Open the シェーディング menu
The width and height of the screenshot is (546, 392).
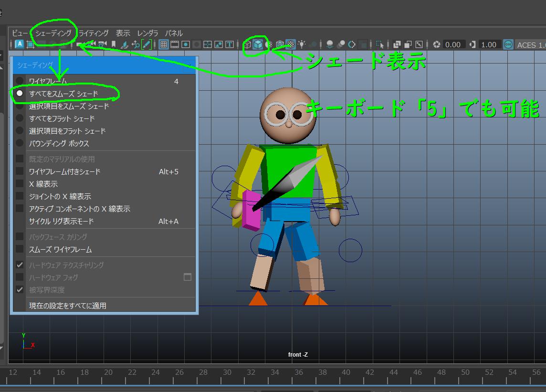(x=53, y=33)
